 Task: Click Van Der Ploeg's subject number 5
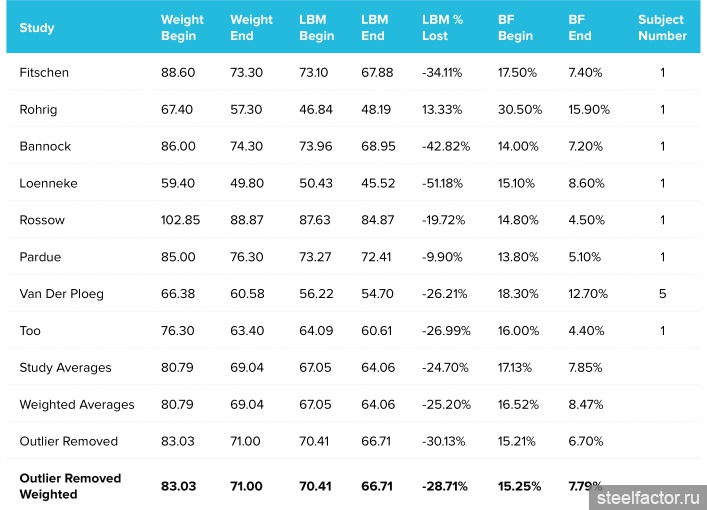(x=662, y=294)
